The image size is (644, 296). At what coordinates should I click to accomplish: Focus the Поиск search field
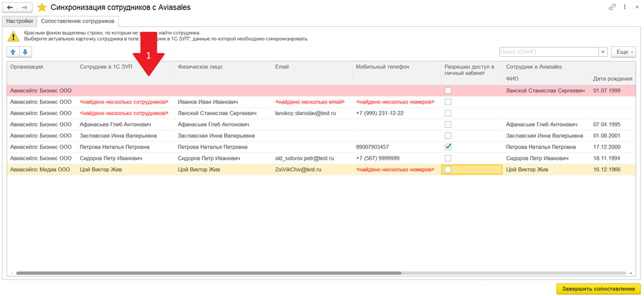(548, 52)
